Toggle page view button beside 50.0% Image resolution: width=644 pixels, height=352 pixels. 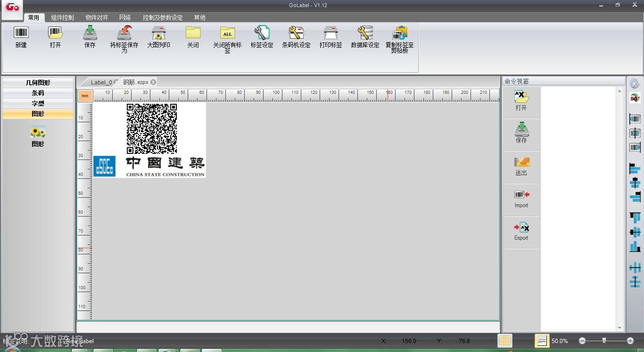tap(542, 341)
